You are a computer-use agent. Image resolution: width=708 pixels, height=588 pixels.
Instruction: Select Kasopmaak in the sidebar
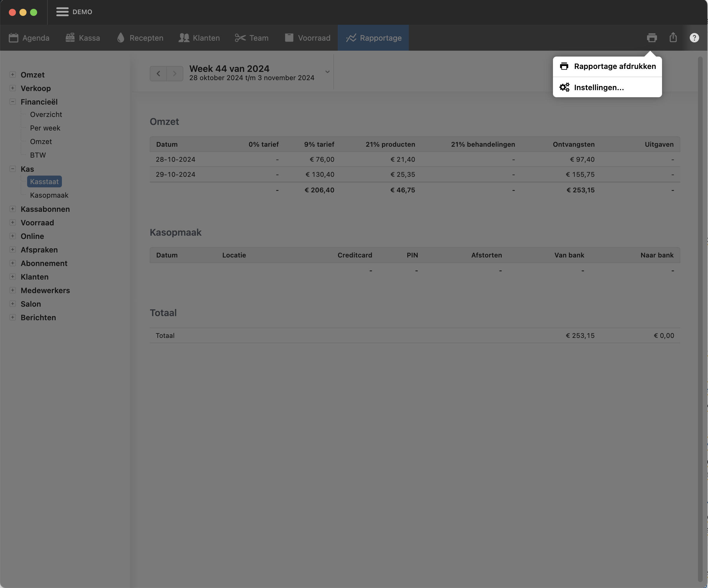click(49, 195)
